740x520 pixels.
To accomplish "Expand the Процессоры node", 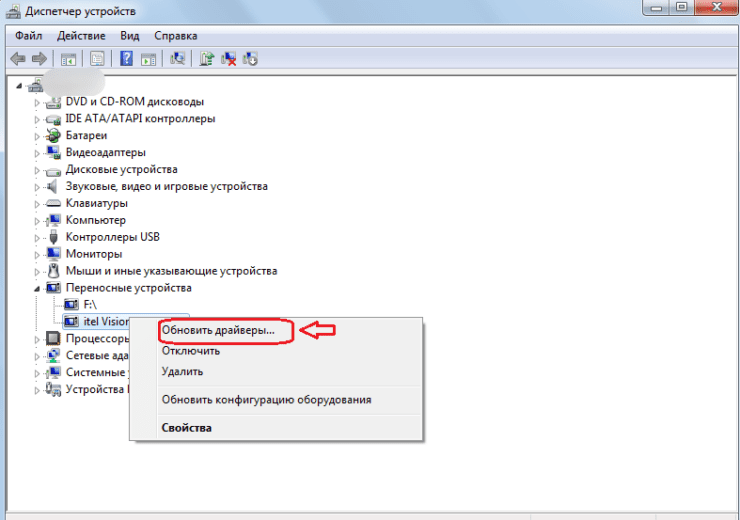I will 37,339.
